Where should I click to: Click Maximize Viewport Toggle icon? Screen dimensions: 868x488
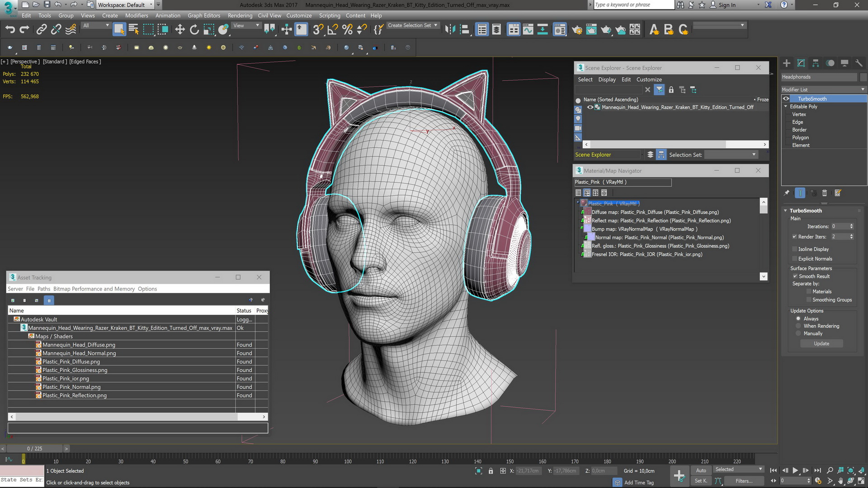coord(862,481)
